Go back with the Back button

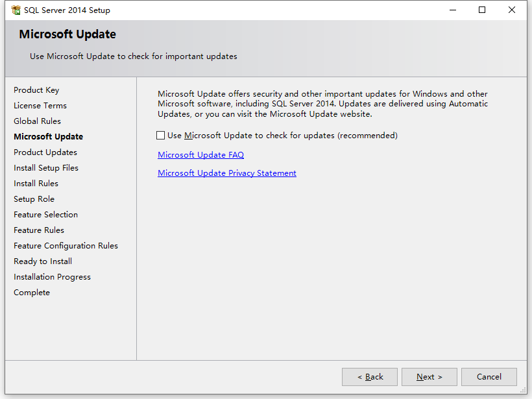point(370,377)
